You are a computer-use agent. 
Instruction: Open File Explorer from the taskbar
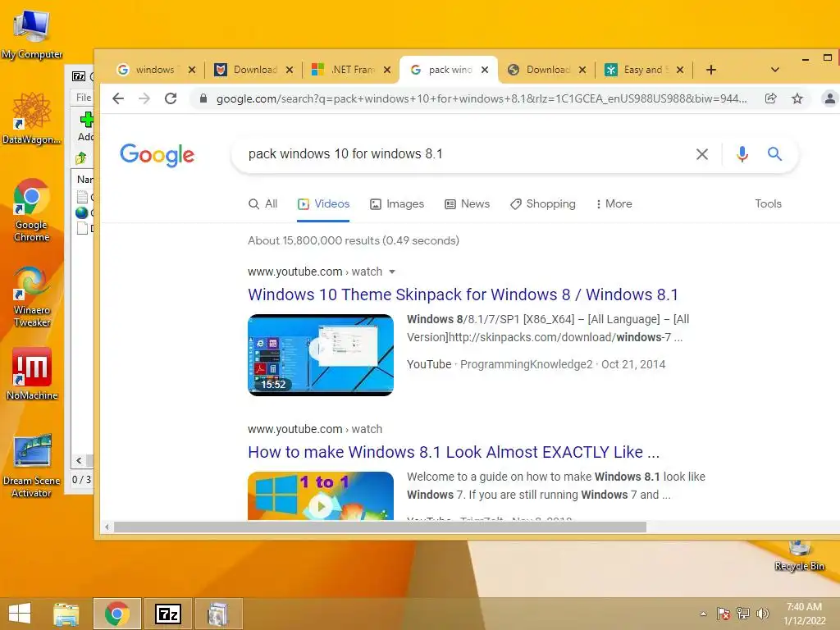pos(66,614)
